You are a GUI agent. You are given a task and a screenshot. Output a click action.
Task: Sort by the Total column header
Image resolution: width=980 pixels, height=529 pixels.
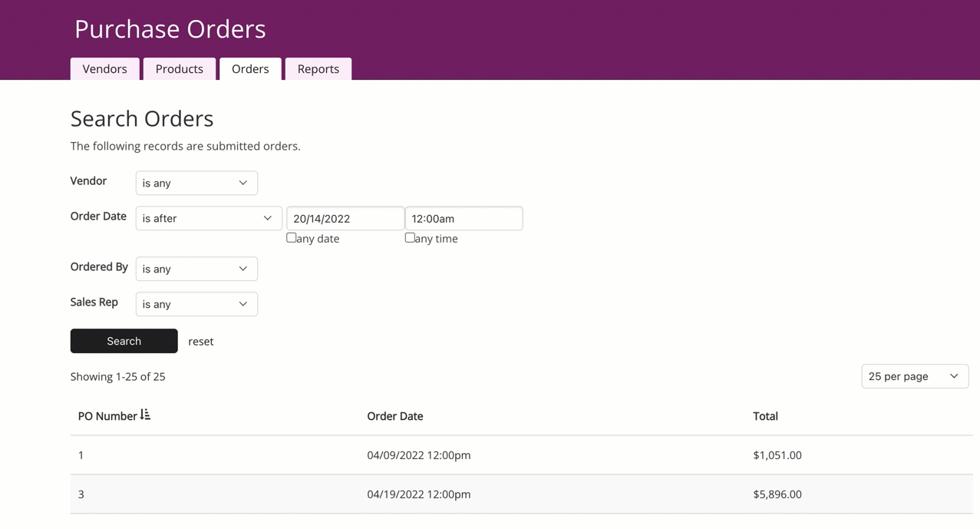[765, 416]
